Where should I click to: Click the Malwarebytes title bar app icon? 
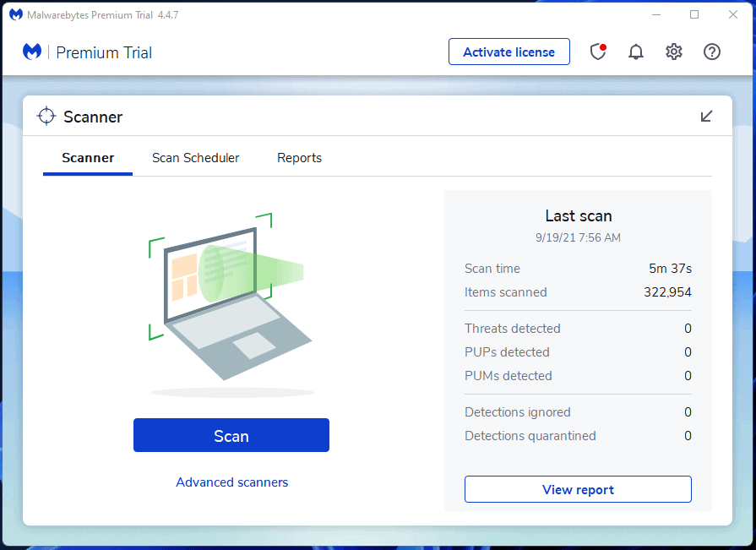(15, 14)
